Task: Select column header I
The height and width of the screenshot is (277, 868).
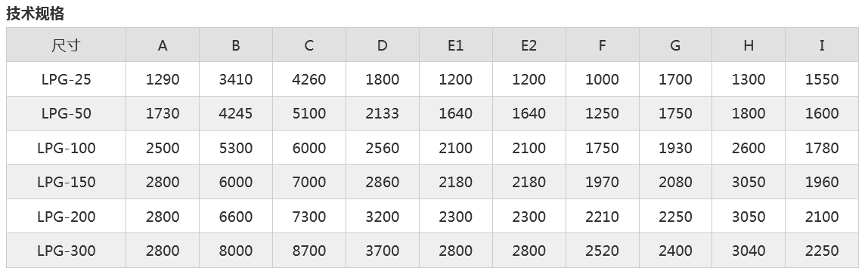Action: click(822, 45)
